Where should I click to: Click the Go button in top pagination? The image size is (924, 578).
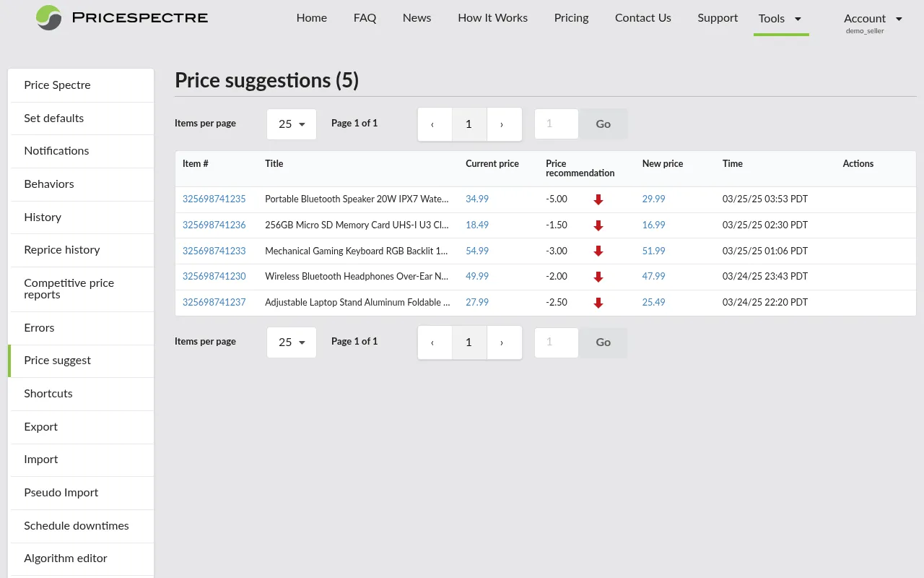pos(603,124)
